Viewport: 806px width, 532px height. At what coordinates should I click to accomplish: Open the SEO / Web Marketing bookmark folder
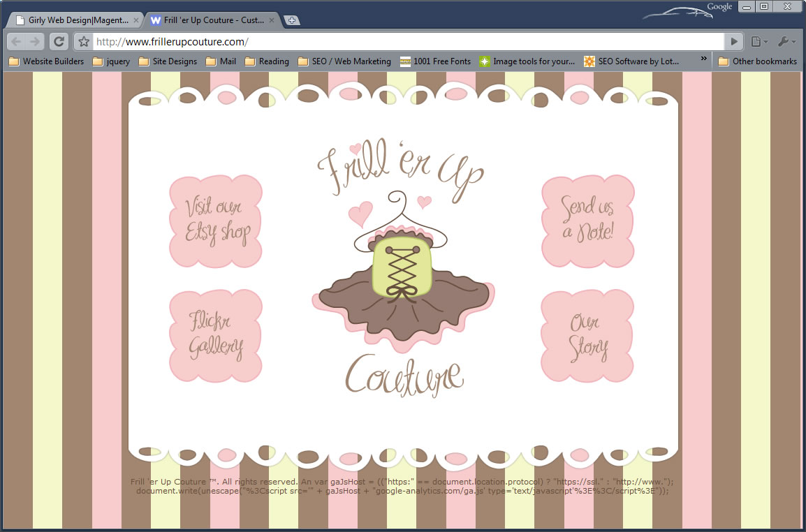click(x=344, y=61)
